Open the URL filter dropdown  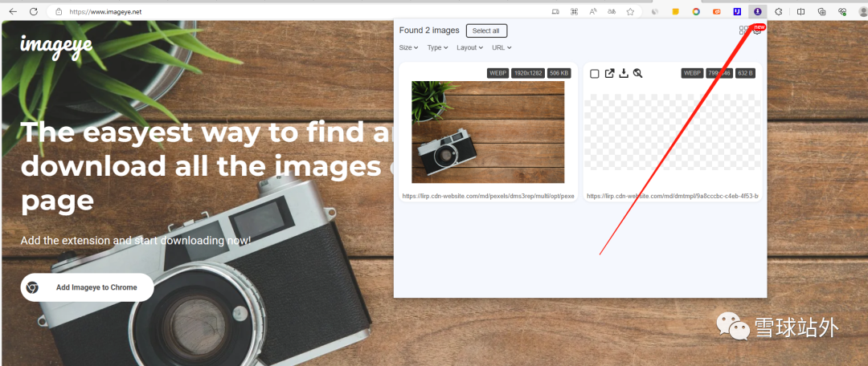pyautogui.click(x=502, y=47)
